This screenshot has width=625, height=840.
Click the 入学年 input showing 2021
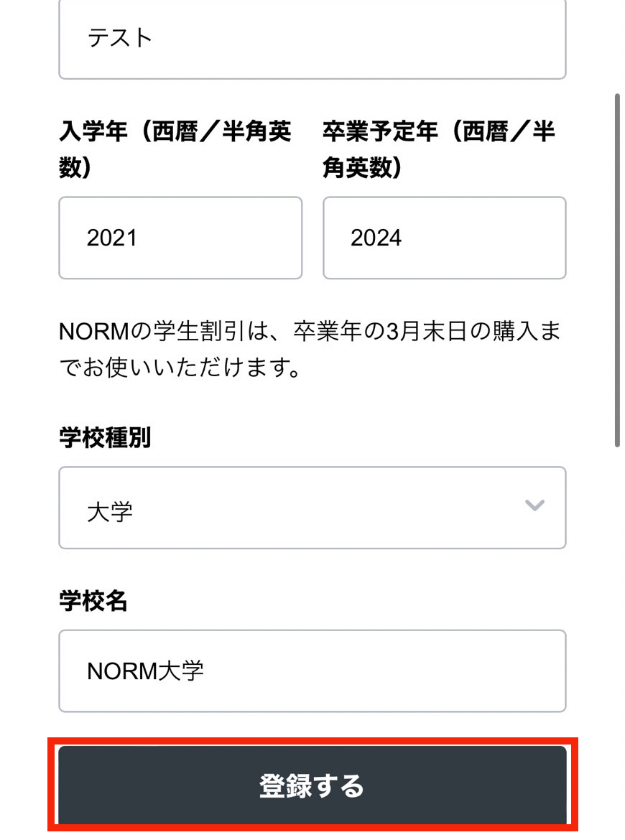pos(180,238)
